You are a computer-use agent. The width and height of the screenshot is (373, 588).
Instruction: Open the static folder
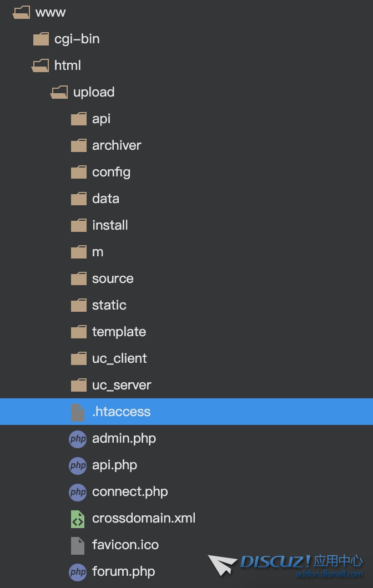(x=109, y=305)
